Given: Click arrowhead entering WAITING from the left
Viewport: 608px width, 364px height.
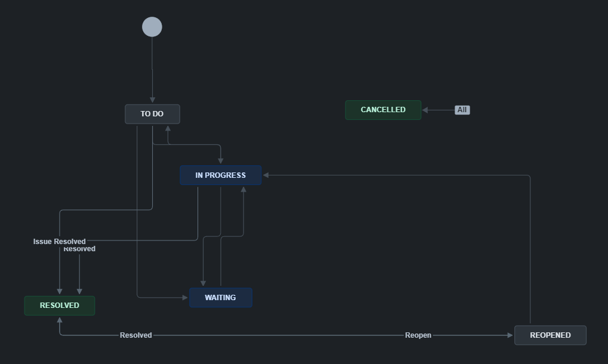Looking at the screenshot, I should pyautogui.click(x=184, y=297).
